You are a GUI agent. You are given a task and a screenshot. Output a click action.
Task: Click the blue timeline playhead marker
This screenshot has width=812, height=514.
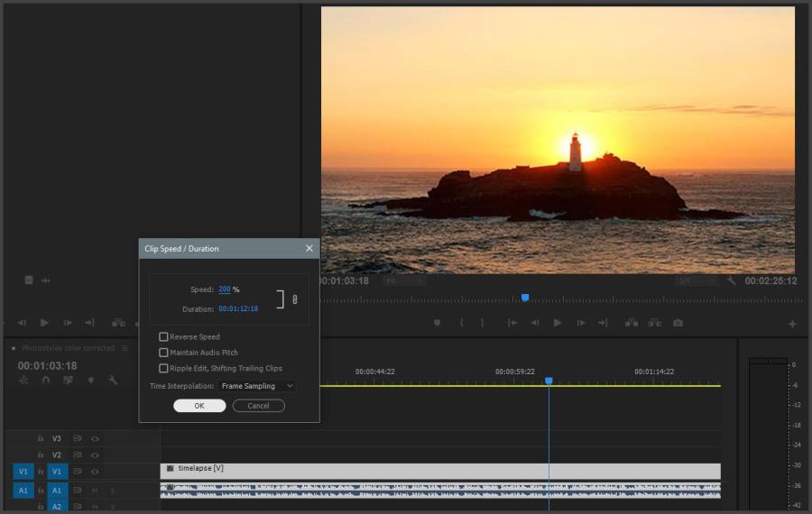(x=549, y=381)
